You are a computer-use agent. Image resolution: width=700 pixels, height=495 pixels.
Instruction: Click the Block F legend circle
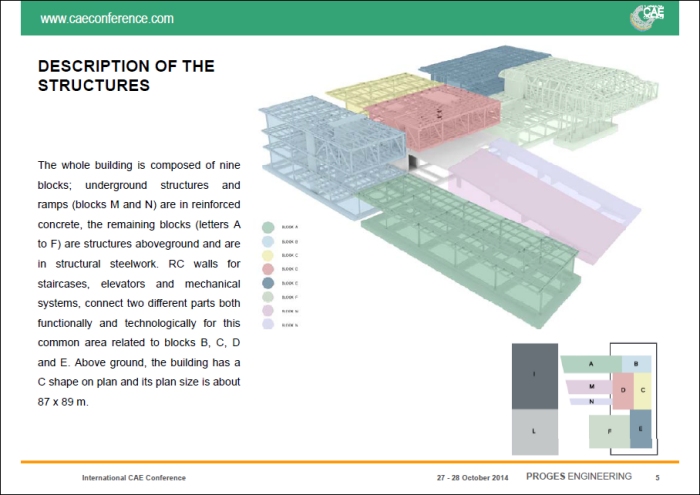[268, 297]
